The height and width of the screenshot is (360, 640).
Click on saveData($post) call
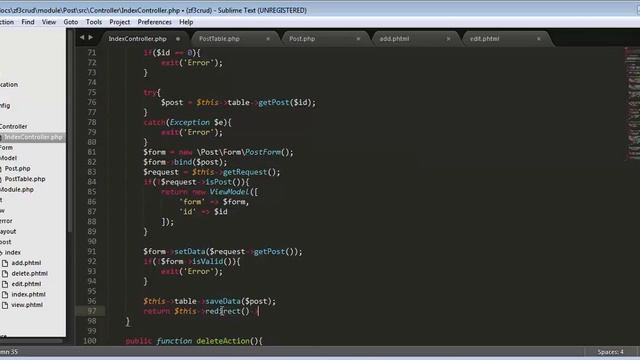click(x=239, y=301)
